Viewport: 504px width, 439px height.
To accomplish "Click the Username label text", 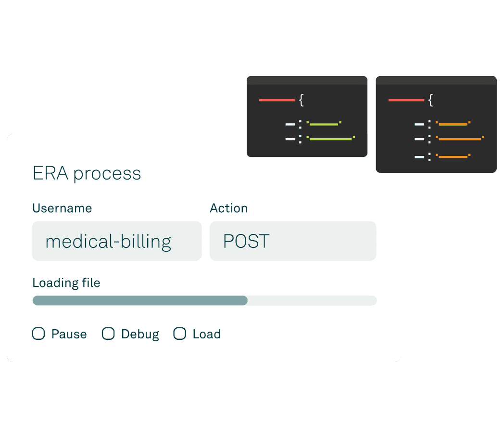I will point(62,208).
